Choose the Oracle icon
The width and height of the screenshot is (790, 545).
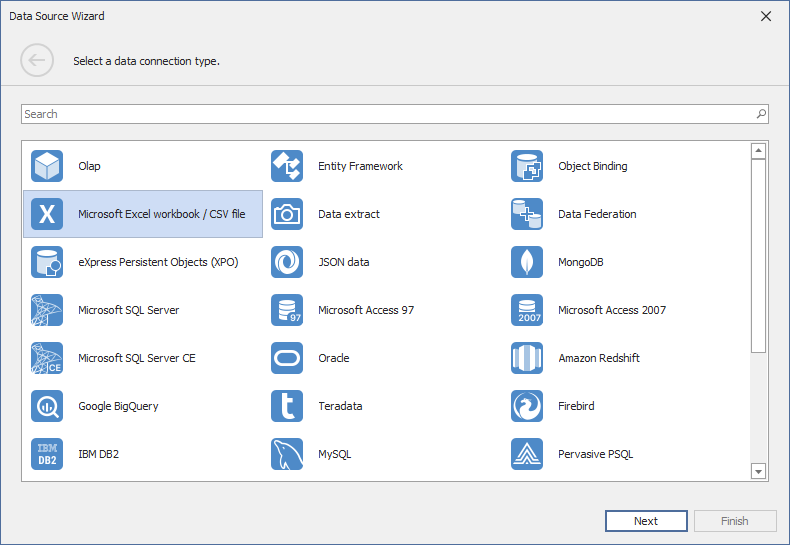[x=287, y=358]
